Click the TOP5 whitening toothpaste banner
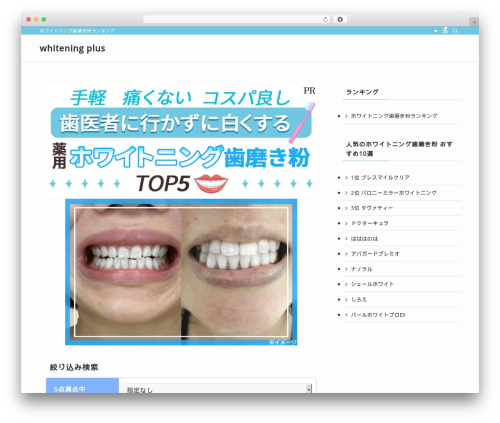500x423 pixels. (181, 140)
